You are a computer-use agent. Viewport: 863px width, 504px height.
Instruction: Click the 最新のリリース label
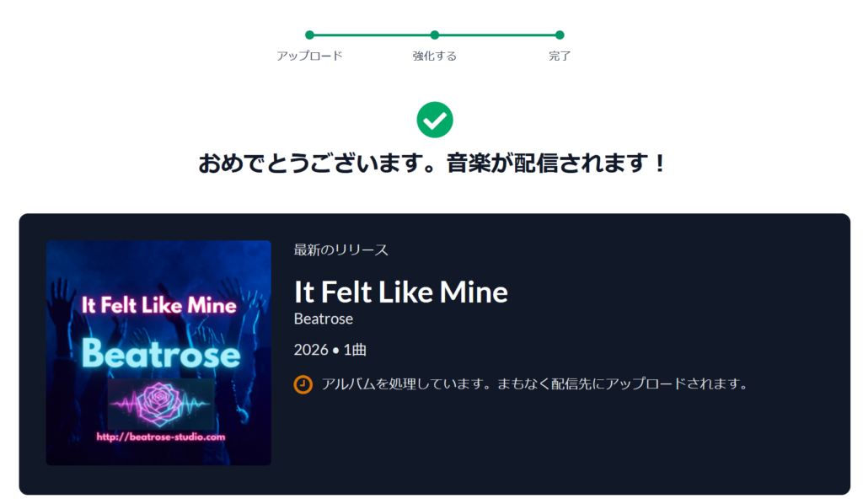pyautogui.click(x=341, y=249)
